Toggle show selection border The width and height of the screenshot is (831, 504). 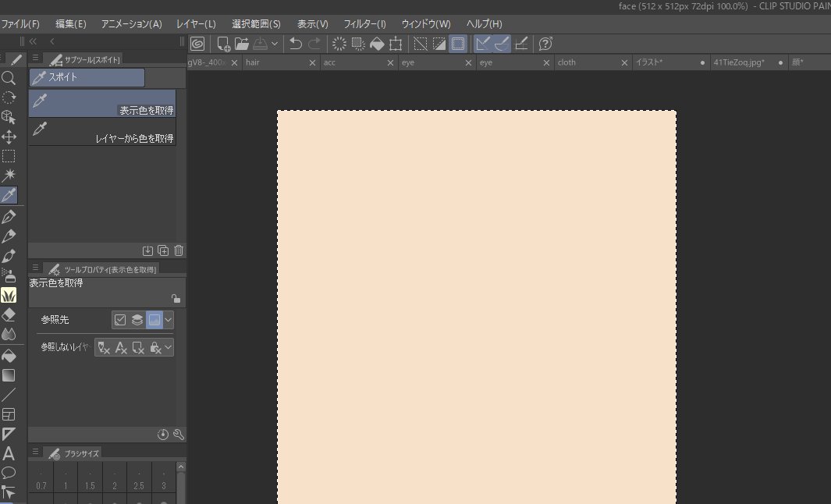coord(458,44)
